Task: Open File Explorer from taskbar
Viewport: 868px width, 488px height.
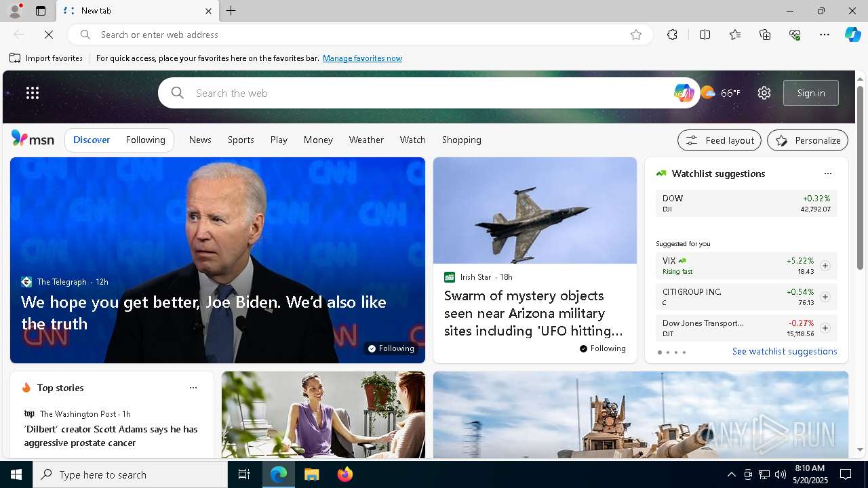Action: 311,474
